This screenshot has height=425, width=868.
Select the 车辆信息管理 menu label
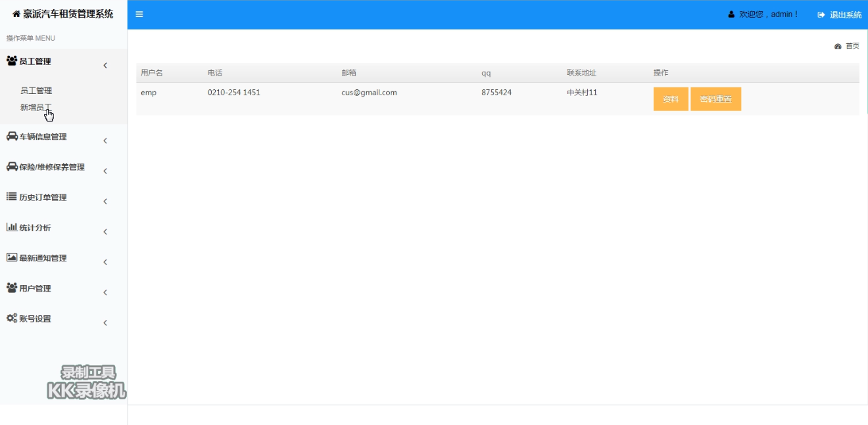[x=43, y=137]
